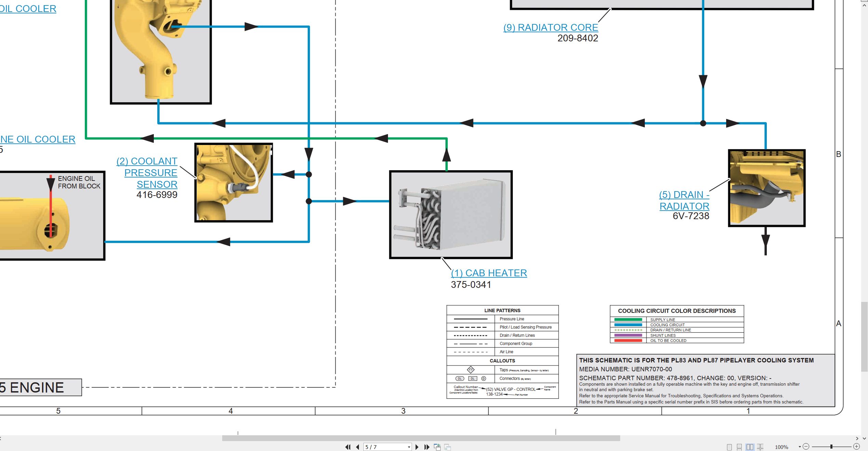Screen dimensions: 868x451
Task: Click part number 209-8402
Action: (x=578, y=38)
